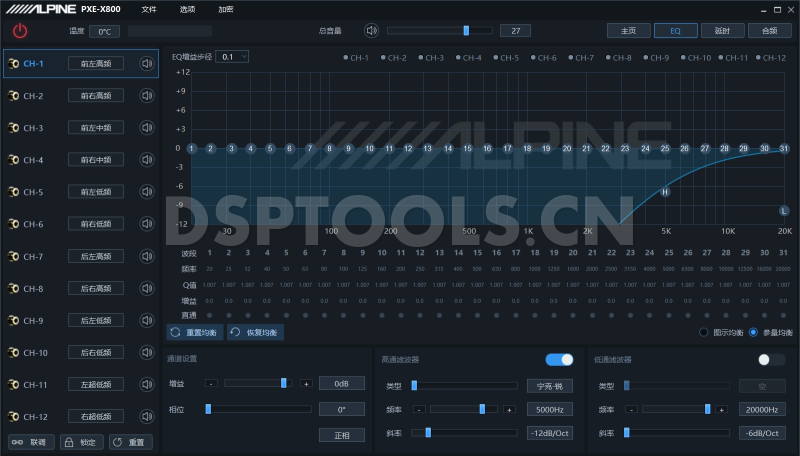Open EQ增益步径 step dropdown showing 0.1
Screen dimensions: 800x456
coord(232,57)
